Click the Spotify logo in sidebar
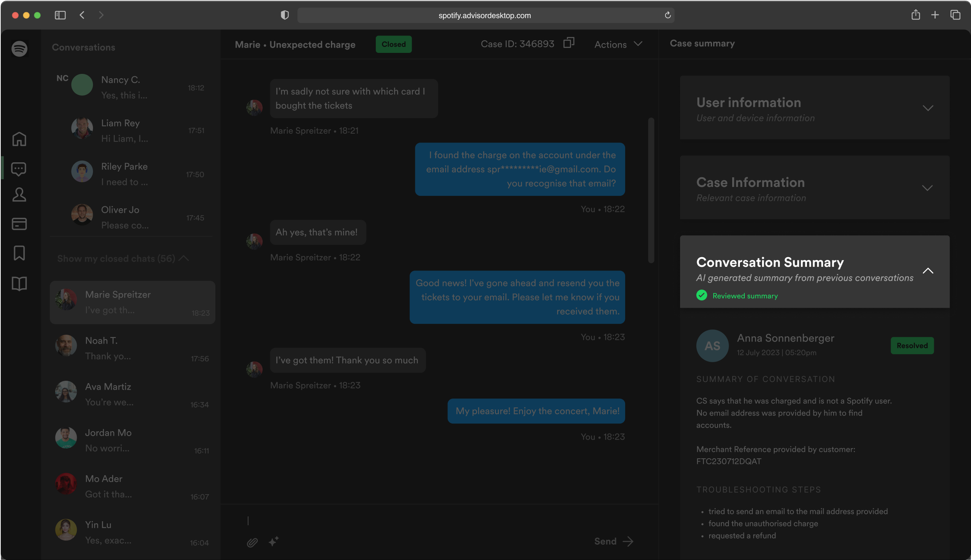 tap(19, 49)
